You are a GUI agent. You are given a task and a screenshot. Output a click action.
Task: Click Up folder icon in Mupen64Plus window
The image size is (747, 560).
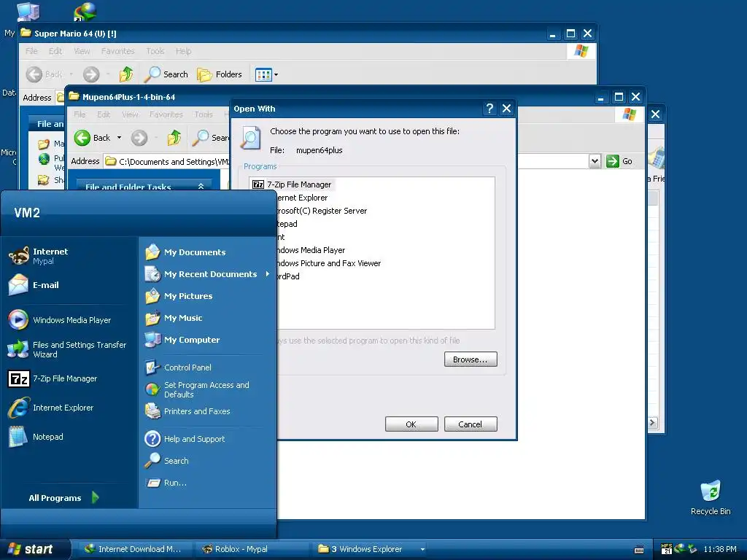pos(174,138)
